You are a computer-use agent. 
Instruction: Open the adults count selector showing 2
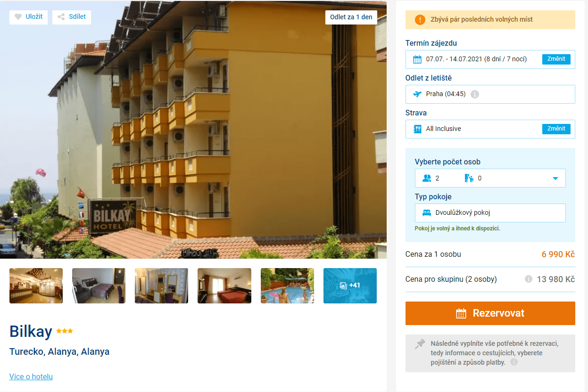tap(431, 178)
